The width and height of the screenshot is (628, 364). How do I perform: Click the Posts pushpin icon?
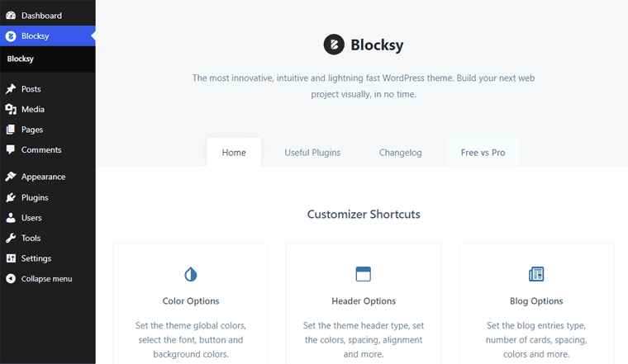pyautogui.click(x=11, y=89)
